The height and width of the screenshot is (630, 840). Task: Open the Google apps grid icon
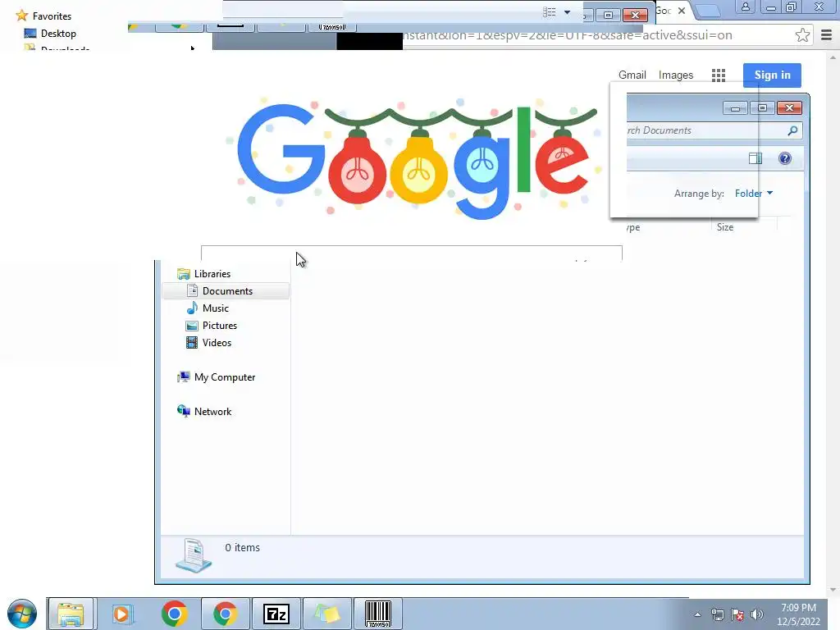click(719, 75)
